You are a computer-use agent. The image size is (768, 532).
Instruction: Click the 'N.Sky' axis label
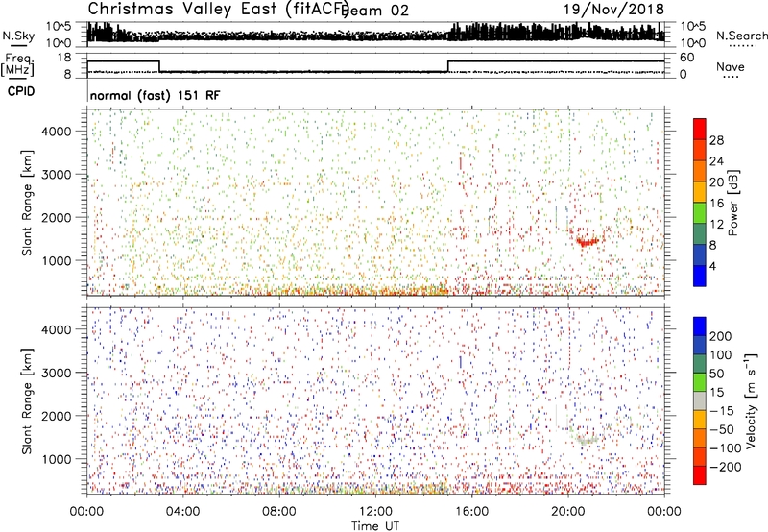18,36
